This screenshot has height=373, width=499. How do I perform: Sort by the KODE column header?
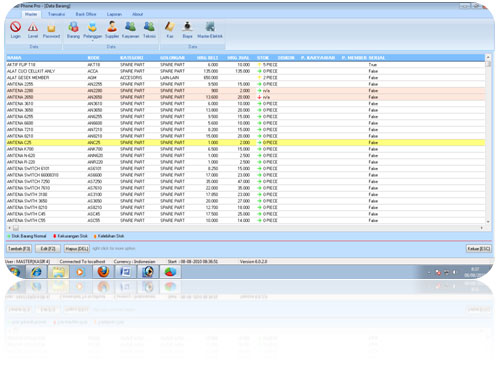pyautogui.click(x=93, y=58)
